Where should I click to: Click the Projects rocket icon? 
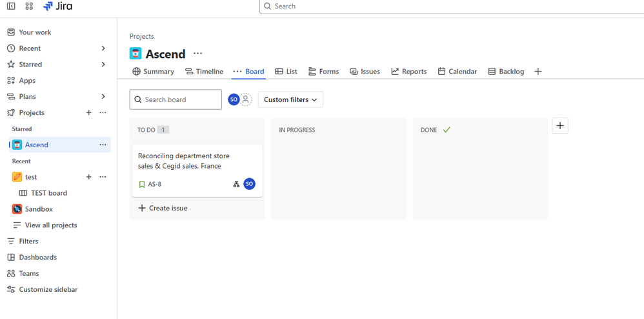(11, 112)
